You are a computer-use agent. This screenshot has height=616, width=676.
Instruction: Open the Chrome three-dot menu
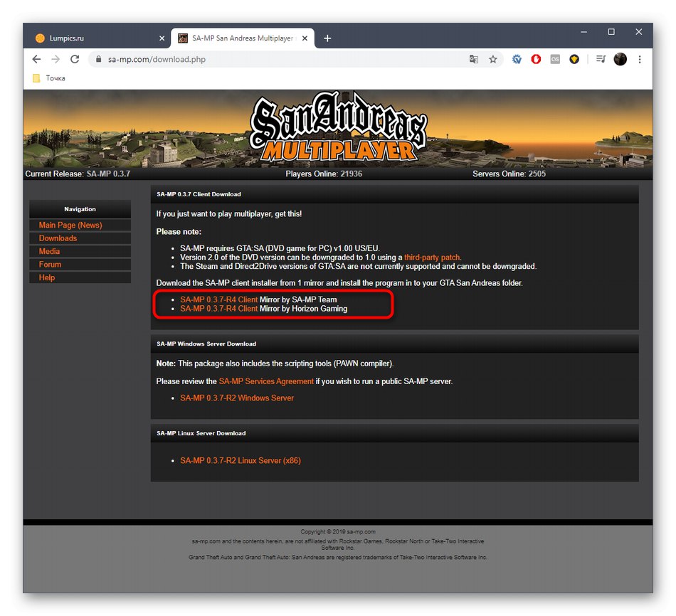[640, 60]
